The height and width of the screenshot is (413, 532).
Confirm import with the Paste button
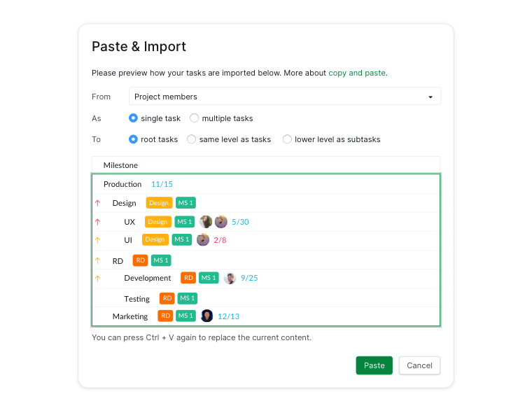click(374, 365)
